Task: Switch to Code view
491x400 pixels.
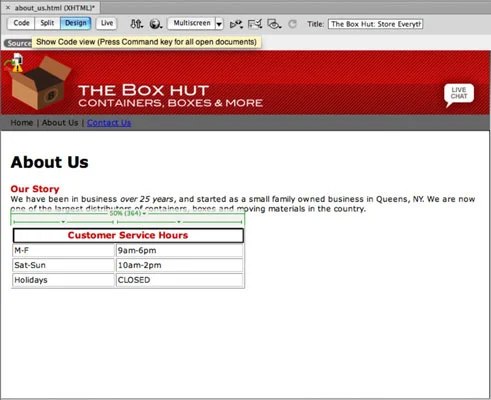Action: tap(21, 23)
